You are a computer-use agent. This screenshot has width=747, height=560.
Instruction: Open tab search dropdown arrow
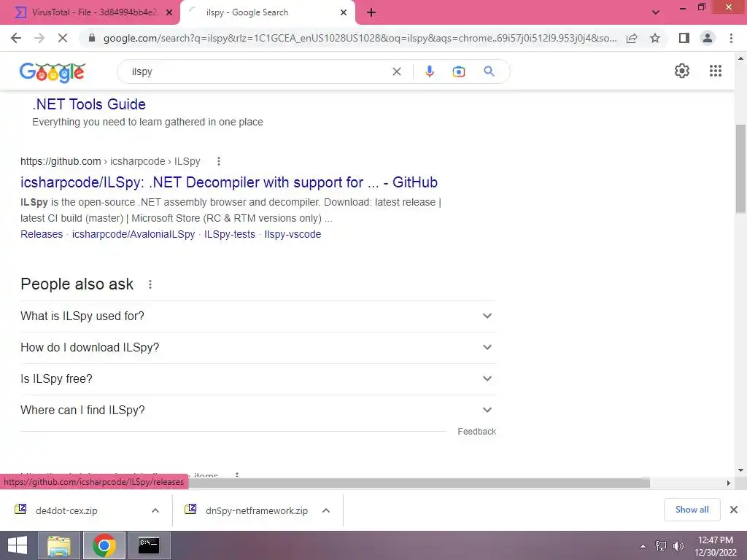tap(656, 12)
